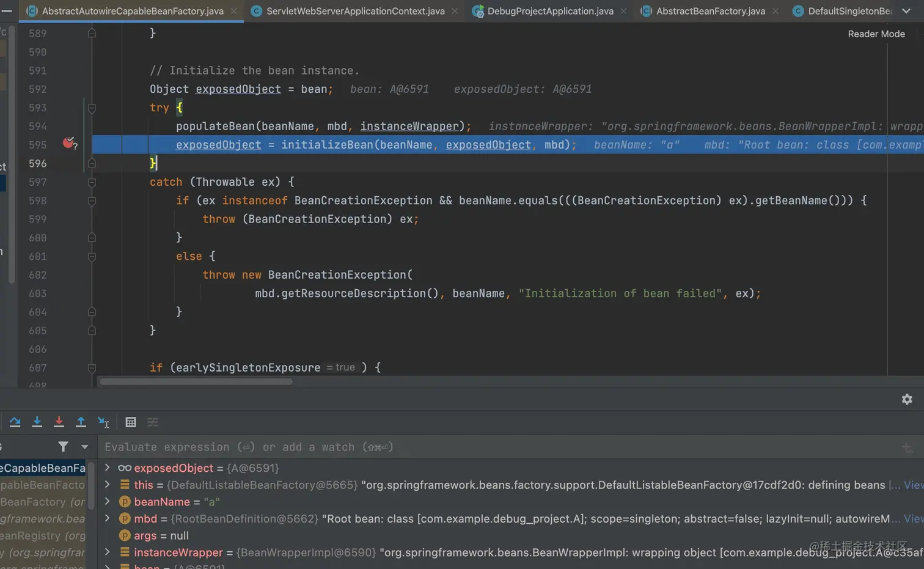Screen dimensions: 924x569
Task: Click the parameter icon next to args
Action: (x=125, y=535)
